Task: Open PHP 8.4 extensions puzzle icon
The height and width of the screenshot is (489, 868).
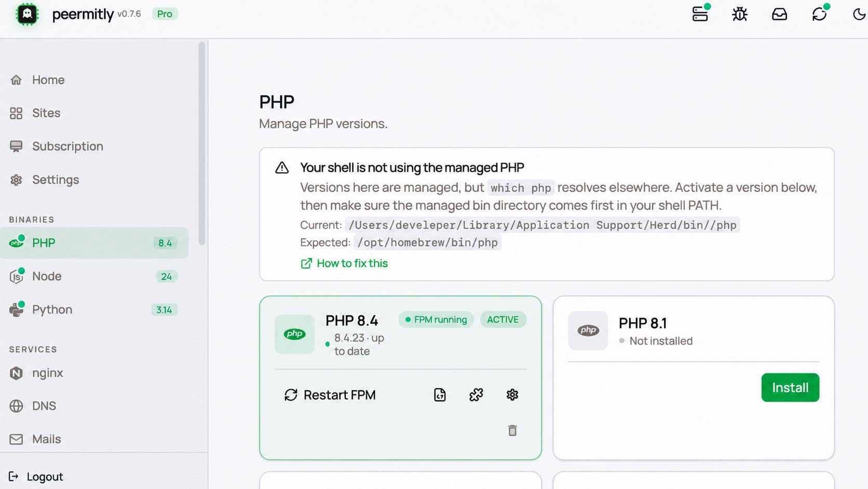Action: pos(476,395)
